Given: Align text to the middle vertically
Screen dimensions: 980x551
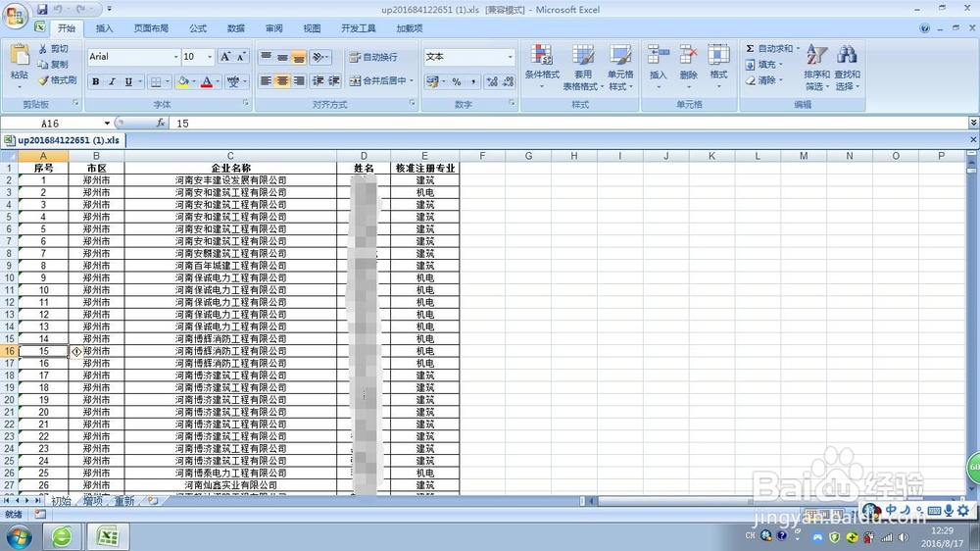Looking at the screenshot, I should [282, 57].
